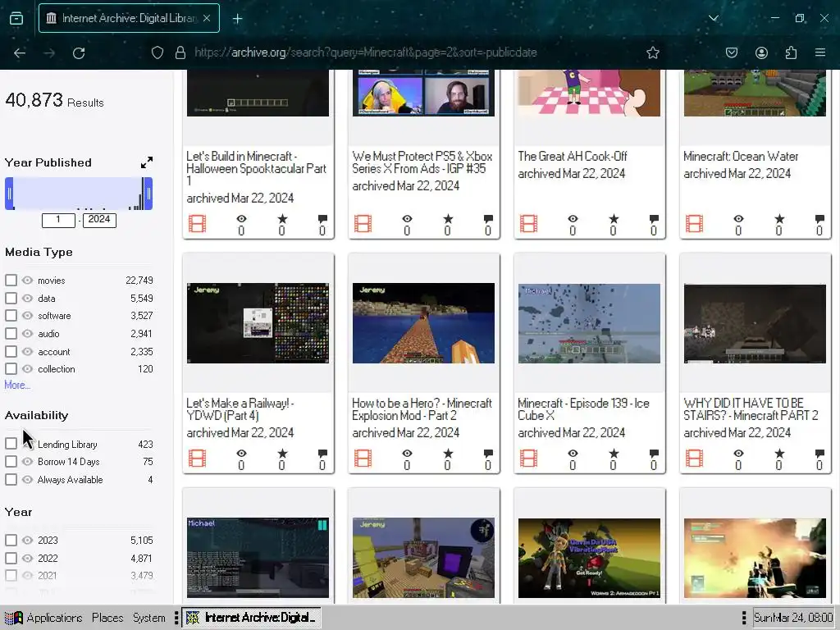Open the Firefox hamburger application menu
The image size is (840, 630).
tap(820, 52)
